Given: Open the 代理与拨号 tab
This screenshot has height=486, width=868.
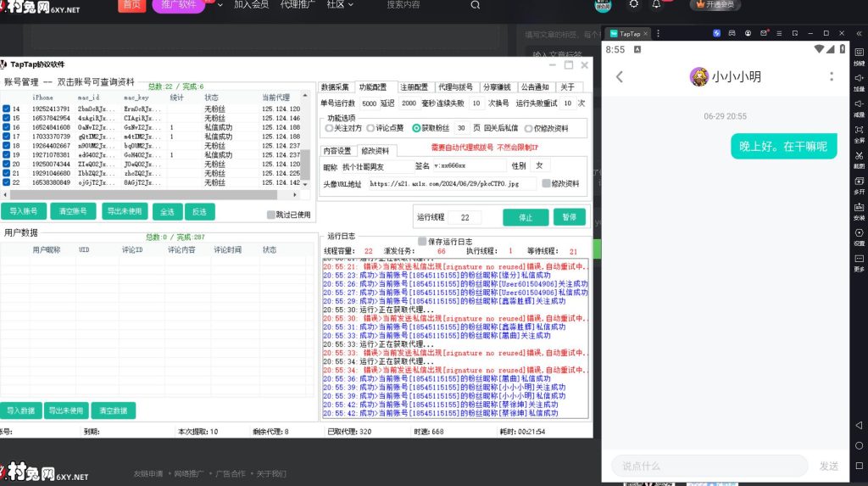Looking at the screenshot, I should pyautogui.click(x=456, y=87).
